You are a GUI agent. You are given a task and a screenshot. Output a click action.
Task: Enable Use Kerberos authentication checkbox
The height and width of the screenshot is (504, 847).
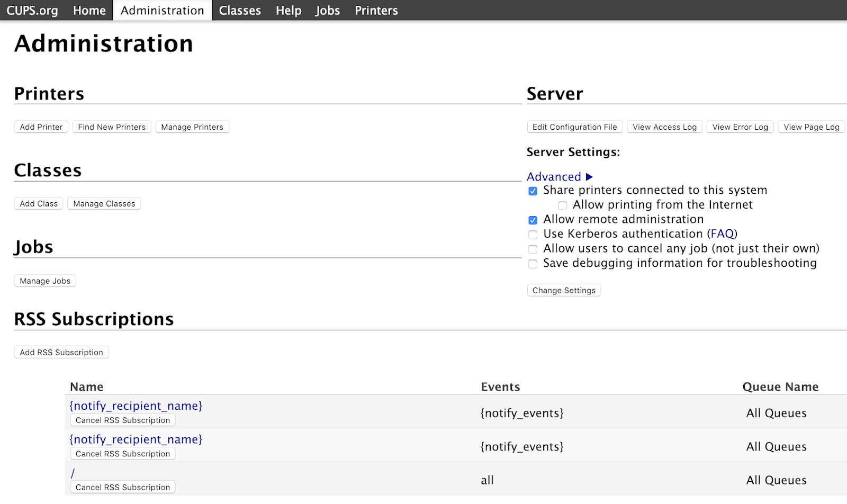tap(533, 235)
